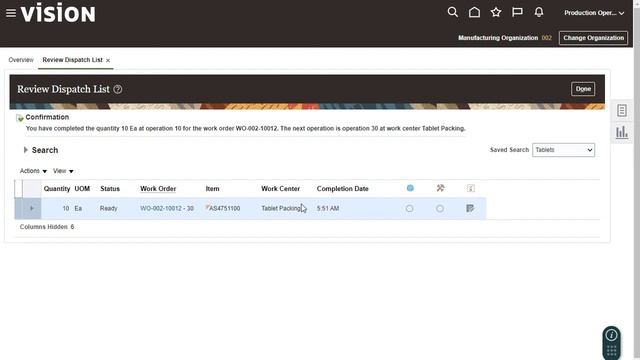Expand the WO-002-10012 row details

coord(32,208)
